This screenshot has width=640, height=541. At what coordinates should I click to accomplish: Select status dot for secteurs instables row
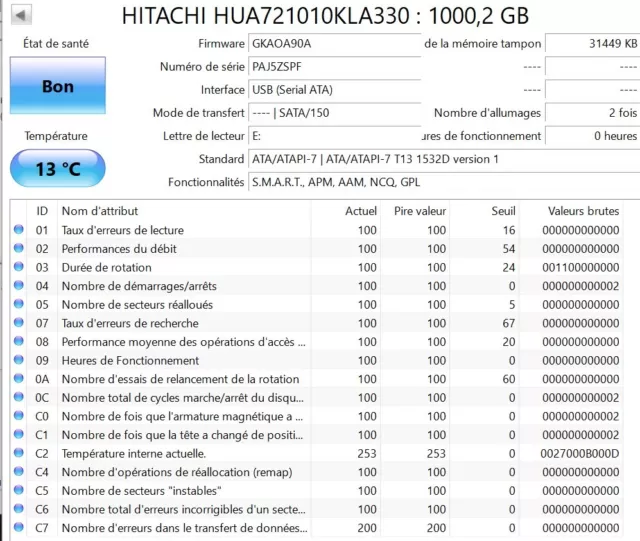point(19,490)
